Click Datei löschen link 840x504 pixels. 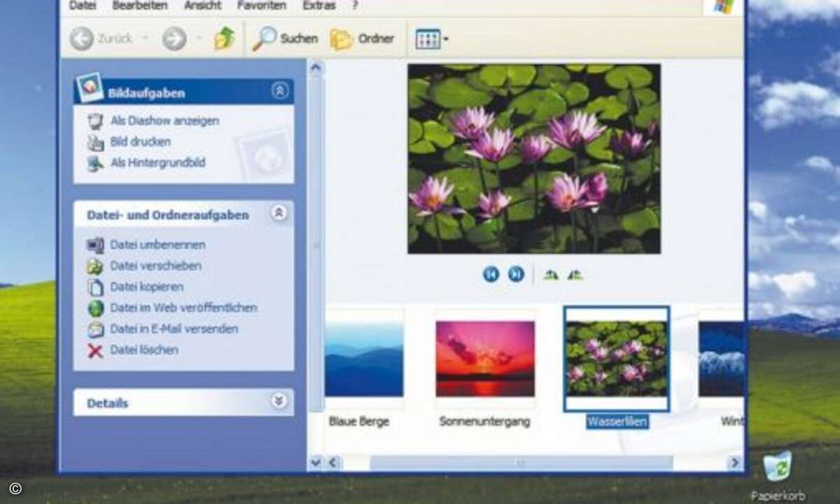tap(143, 349)
